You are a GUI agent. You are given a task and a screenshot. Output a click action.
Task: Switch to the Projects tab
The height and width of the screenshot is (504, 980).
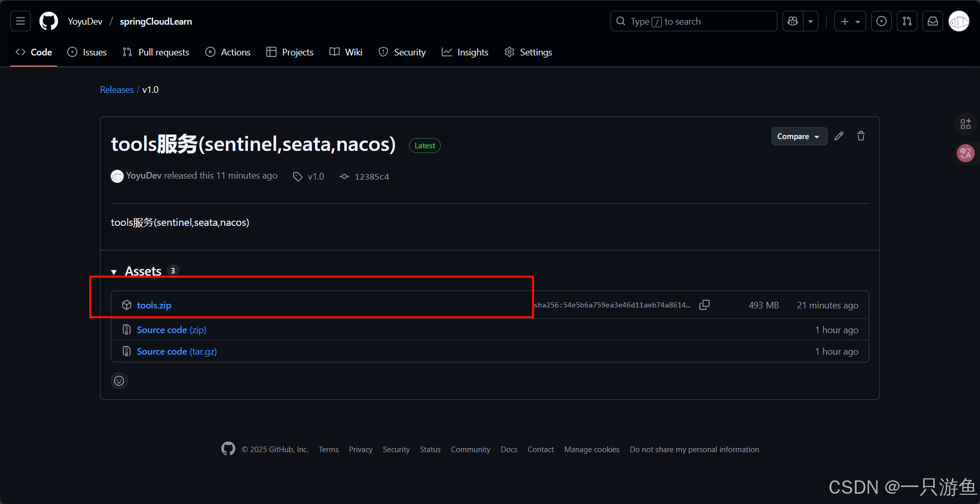click(x=290, y=52)
